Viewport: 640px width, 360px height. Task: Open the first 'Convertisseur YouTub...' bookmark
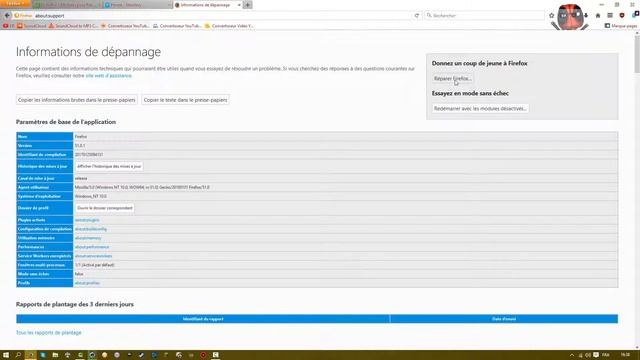point(125,26)
